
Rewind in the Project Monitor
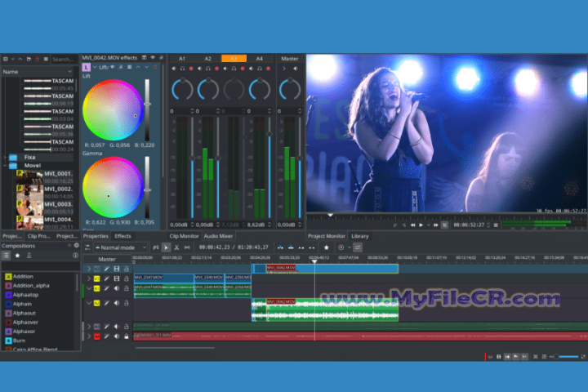point(413,225)
